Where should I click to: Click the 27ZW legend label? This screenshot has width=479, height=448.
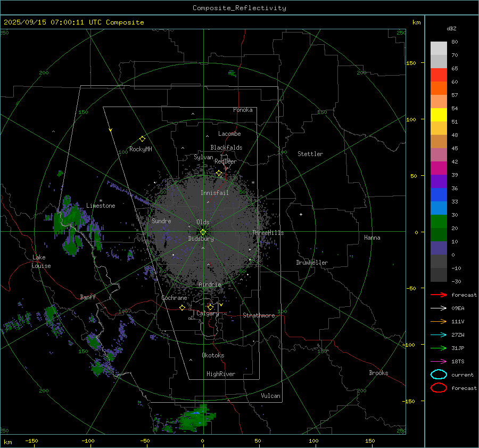click(458, 335)
